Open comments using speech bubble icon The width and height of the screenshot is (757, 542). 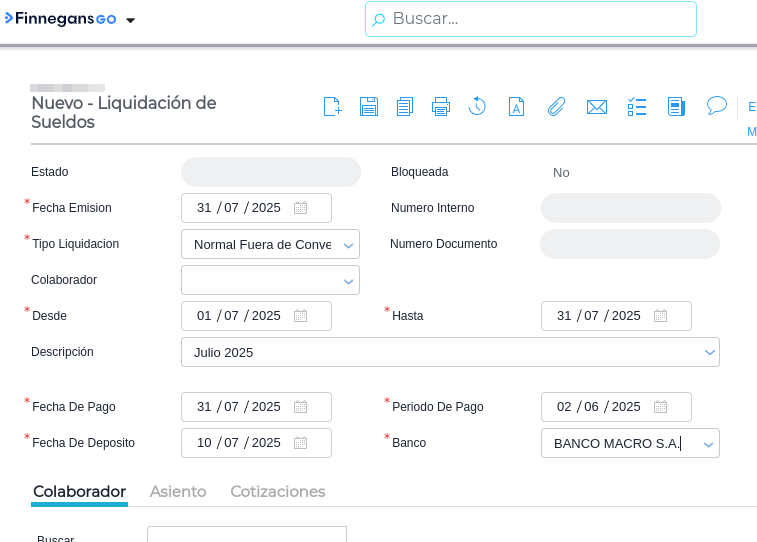click(716, 106)
